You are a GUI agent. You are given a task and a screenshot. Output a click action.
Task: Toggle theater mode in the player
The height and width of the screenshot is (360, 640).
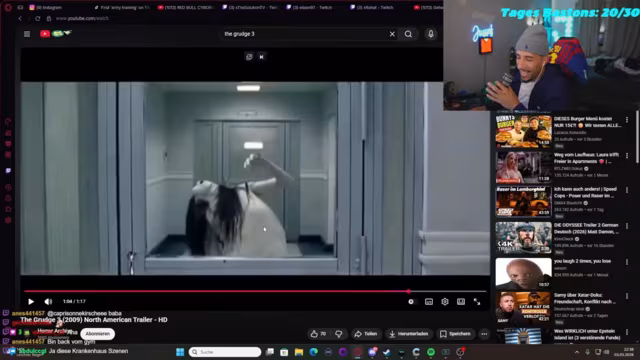coord(461,302)
